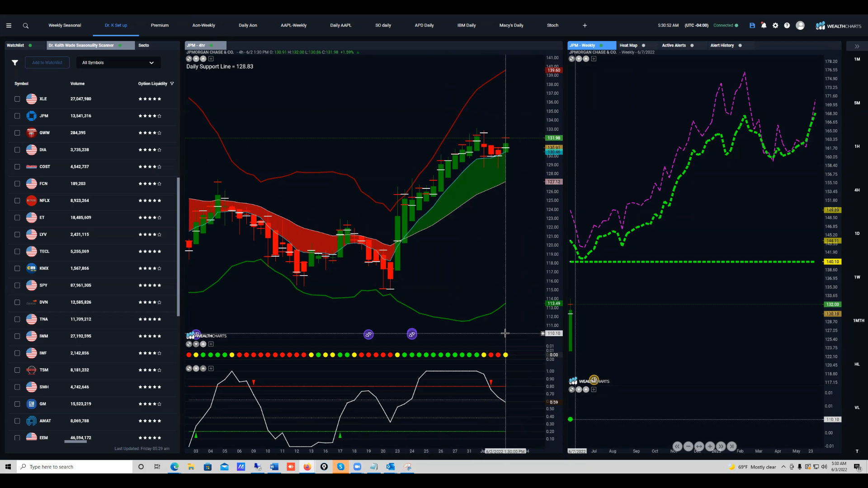This screenshot has width=868, height=488.
Task: Add pane plus on stochastic indicator panel
Action: pos(211,369)
